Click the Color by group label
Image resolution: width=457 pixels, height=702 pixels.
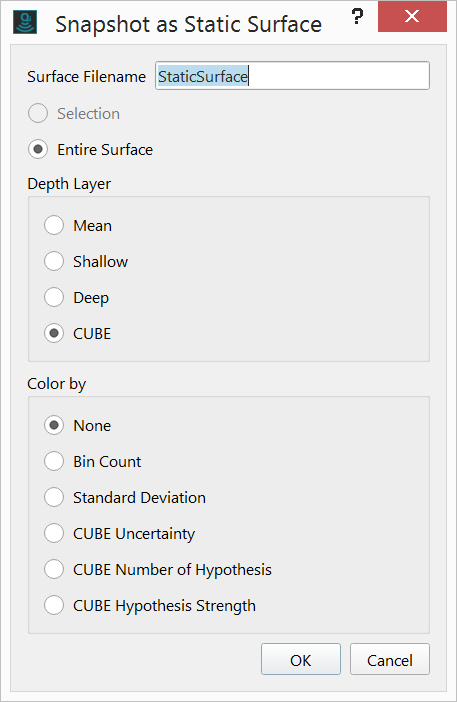56,384
